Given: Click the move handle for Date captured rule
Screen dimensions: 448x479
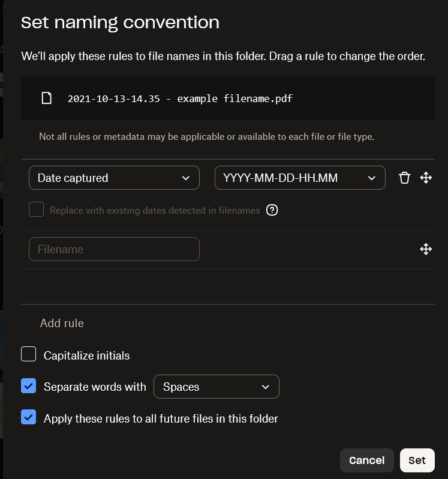Looking at the screenshot, I should click(x=426, y=178).
